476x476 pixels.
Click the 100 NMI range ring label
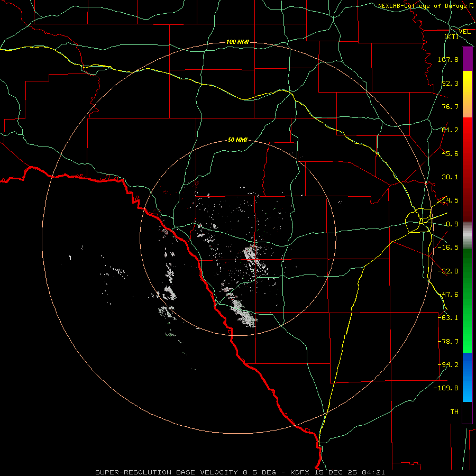[x=237, y=42]
